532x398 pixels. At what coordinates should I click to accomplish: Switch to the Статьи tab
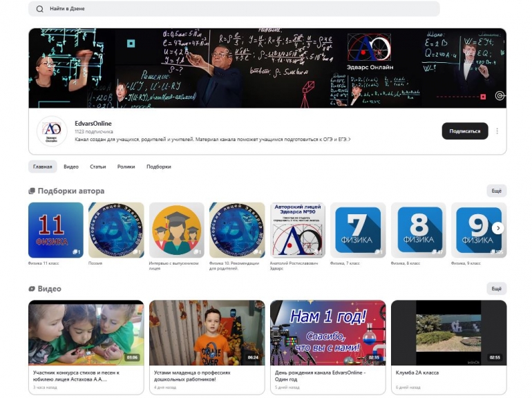click(x=97, y=167)
